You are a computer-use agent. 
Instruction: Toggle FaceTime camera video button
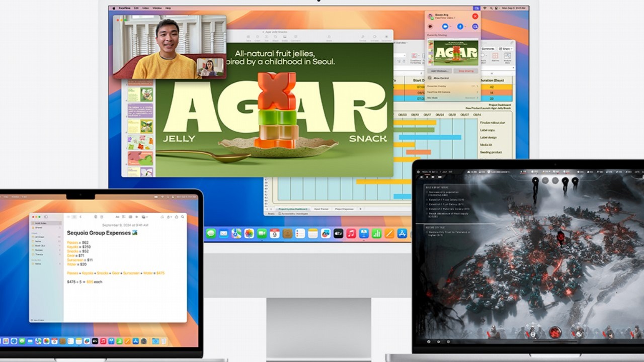pyautogui.click(x=445, y=26)
